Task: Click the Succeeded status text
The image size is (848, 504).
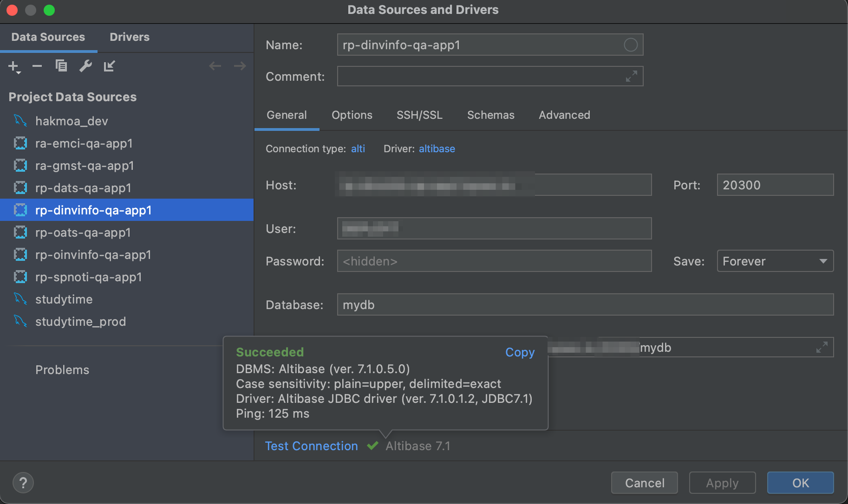Action: pyautogui.click(x=270, y=352)
